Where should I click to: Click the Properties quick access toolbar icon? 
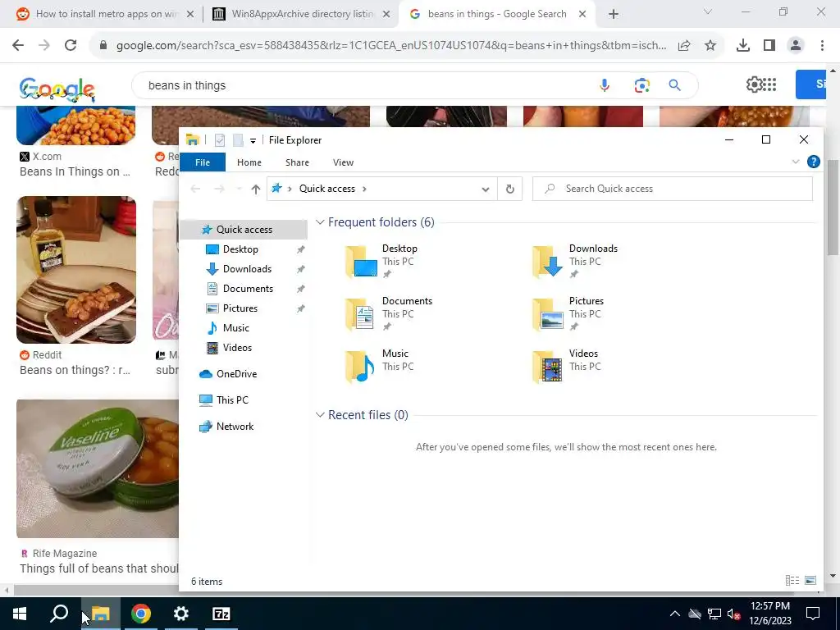pos(220,140)
